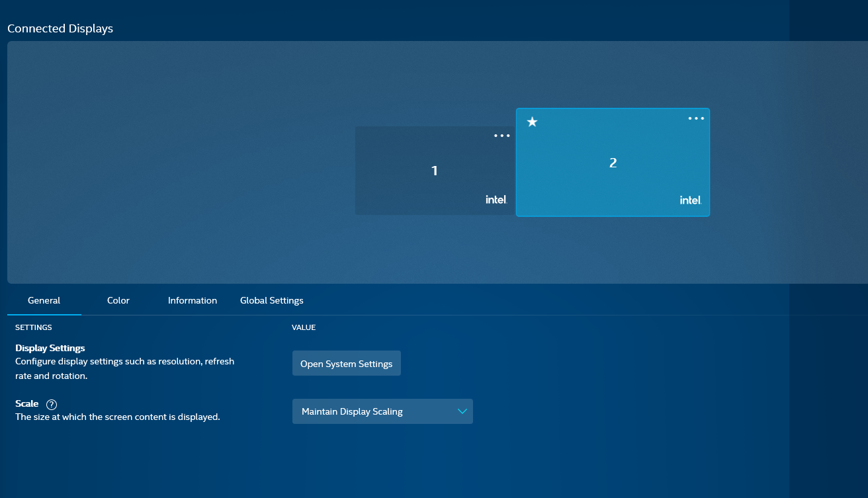Open the three-dot menu on display 2
Image resolution: width=868 pixels, height=498 pixels.
696,118
